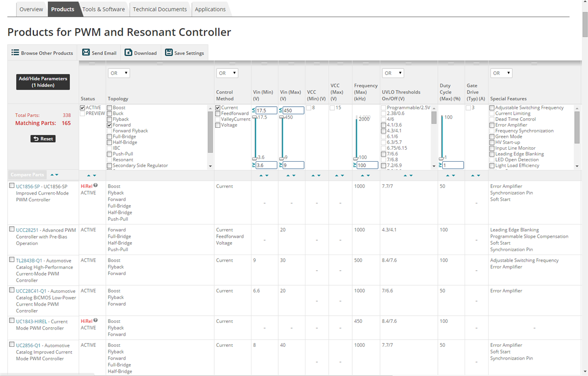Click Topology list scroll-down arrow

[x=210, y=166]
